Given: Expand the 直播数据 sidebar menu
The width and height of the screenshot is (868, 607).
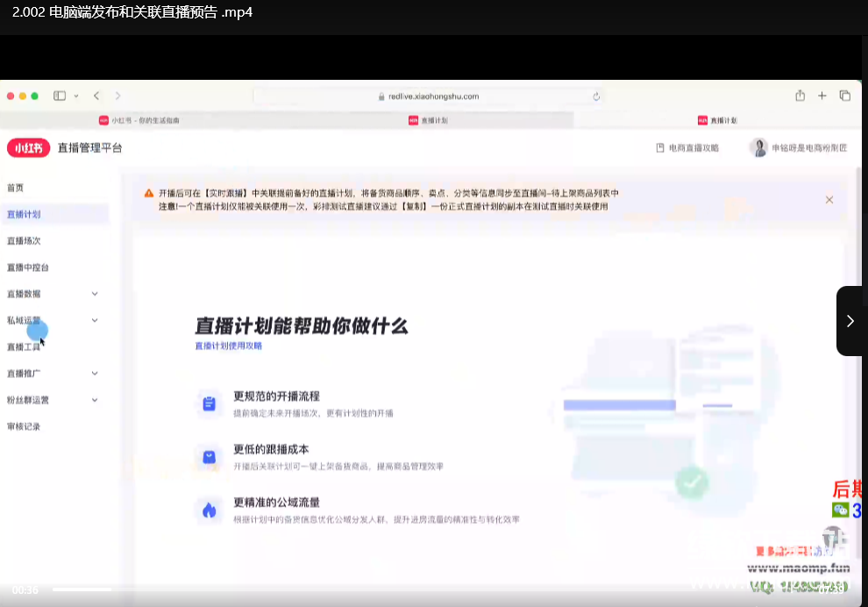Looking at the screenshot, I should click(95, 294).
